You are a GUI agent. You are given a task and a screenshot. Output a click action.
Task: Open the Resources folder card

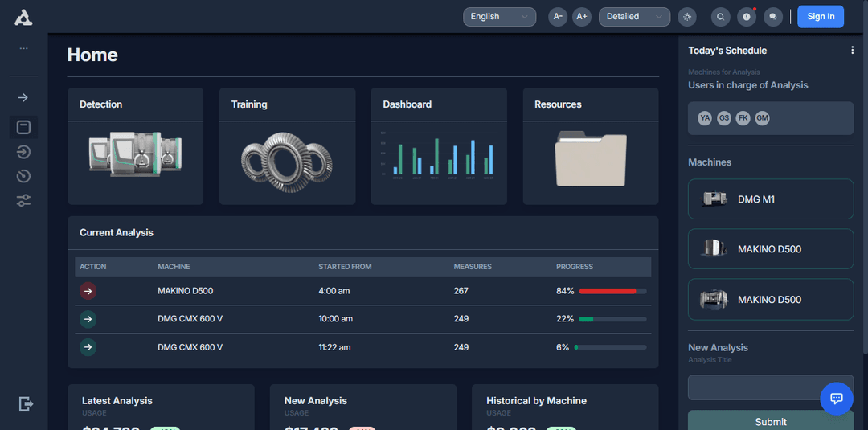pyautogui.click(x=591, y=146)
